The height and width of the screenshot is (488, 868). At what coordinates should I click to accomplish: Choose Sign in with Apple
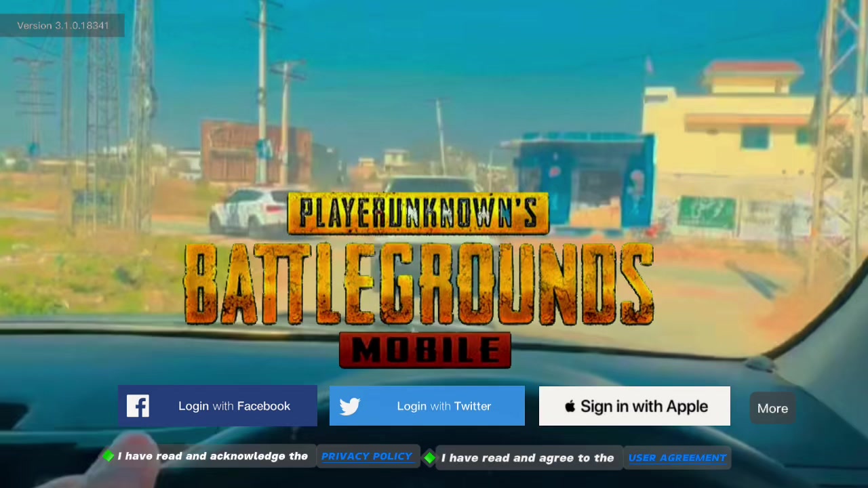click(x=635, y=406)
